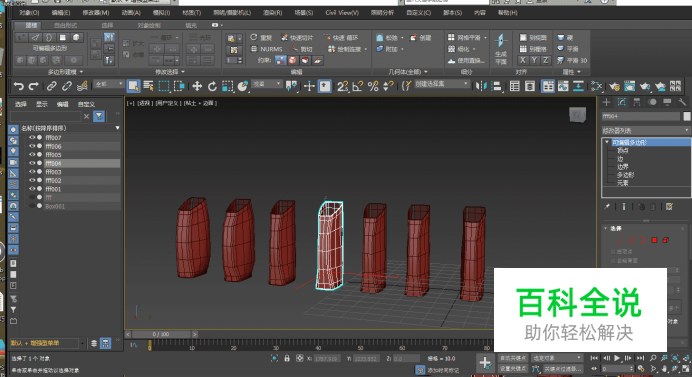This screenshot has height=377, width=692.
Task: Activate the Select and Rotate tool
Action: pos(212,86)
